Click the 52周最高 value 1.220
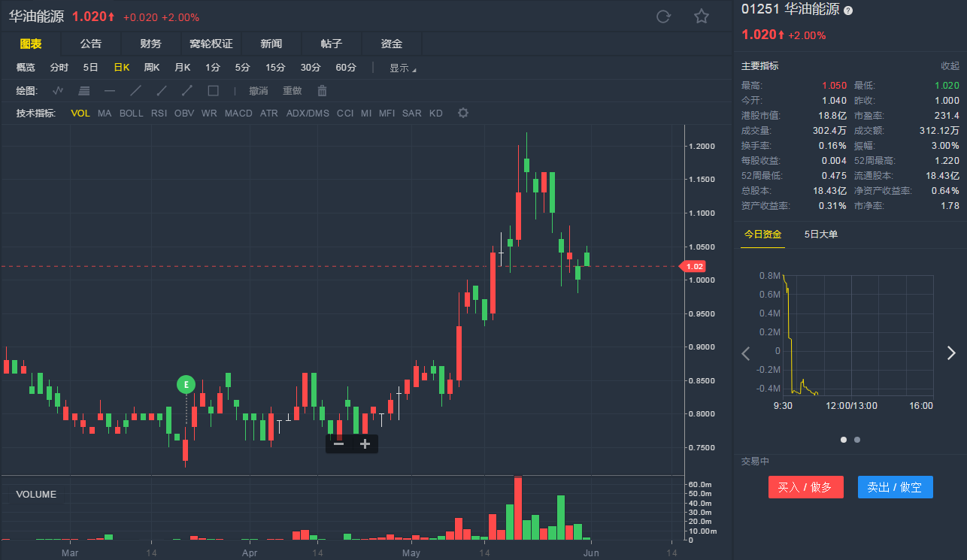 [947, 160]
